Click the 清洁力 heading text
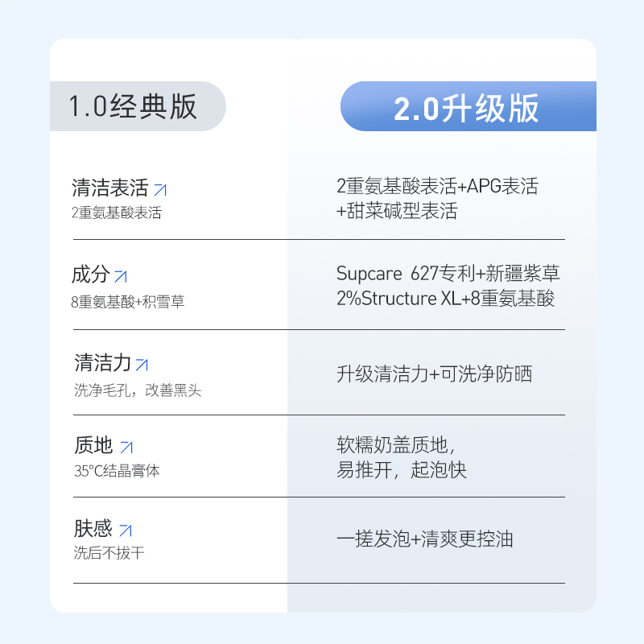 [x=103, y=363]
